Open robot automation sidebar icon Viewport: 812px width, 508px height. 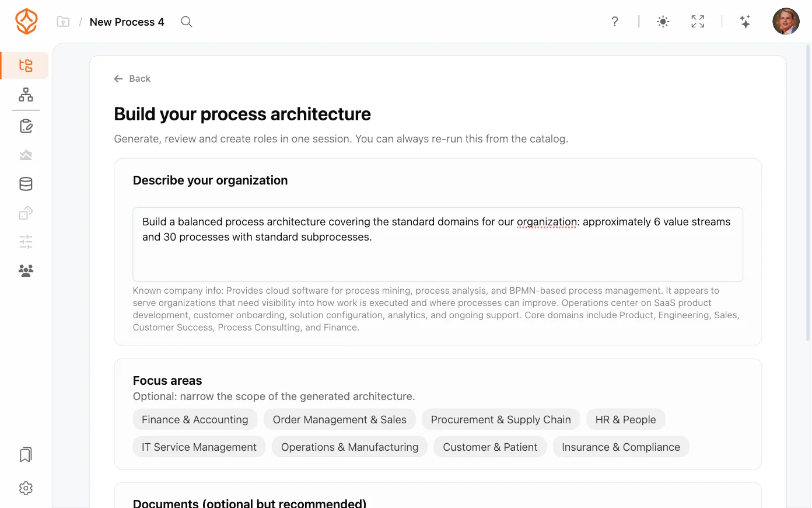(x=26, y=213)
